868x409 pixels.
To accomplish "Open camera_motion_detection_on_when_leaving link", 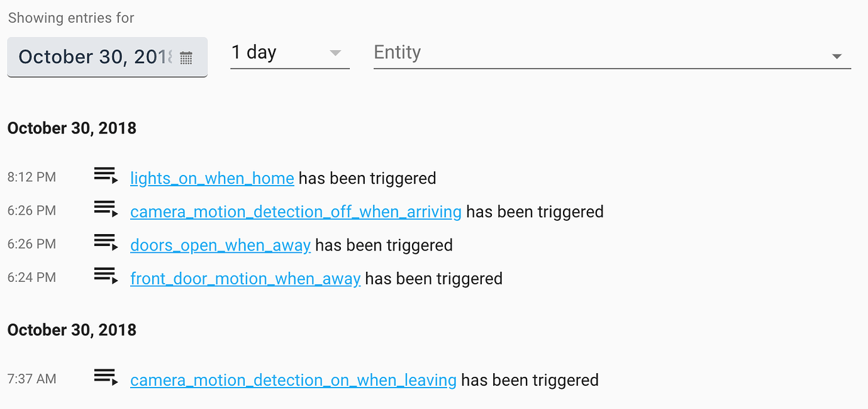I will (293, 380).
